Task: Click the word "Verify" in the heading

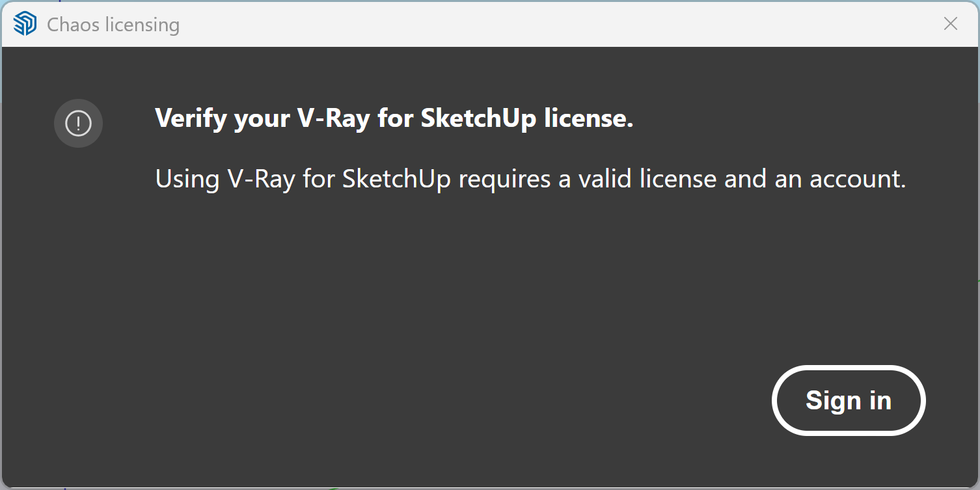Action: click(192, 119)
